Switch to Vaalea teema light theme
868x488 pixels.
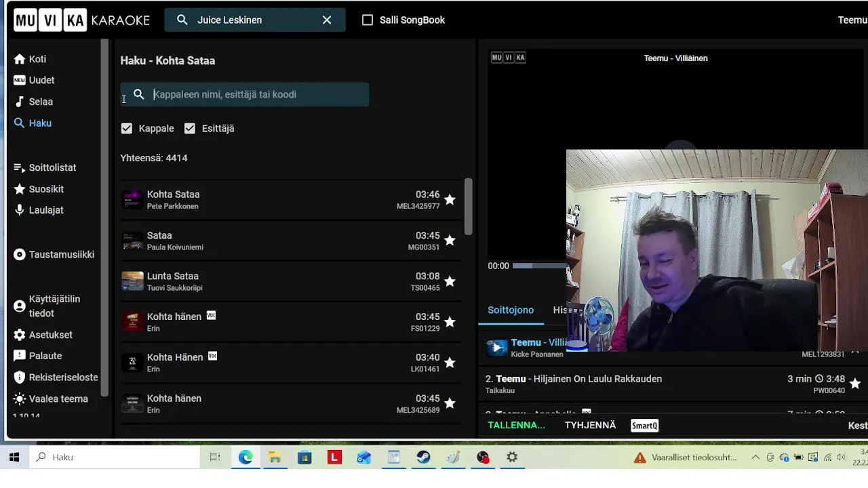pos(51,399)
